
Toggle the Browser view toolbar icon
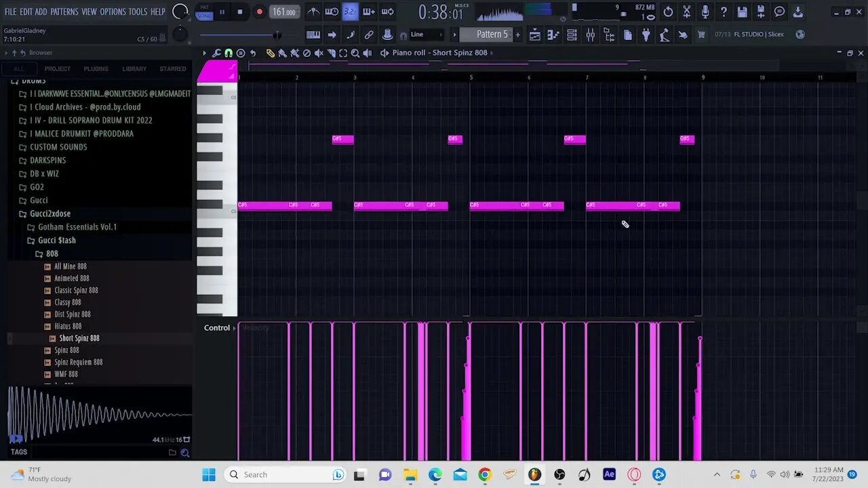[x=609, y=35]
